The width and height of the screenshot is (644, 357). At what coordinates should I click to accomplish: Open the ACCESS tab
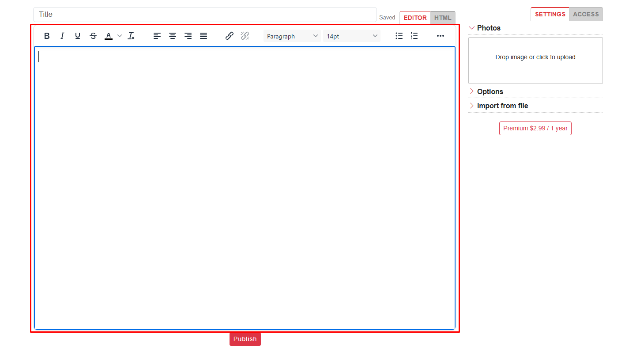(586, 14)
